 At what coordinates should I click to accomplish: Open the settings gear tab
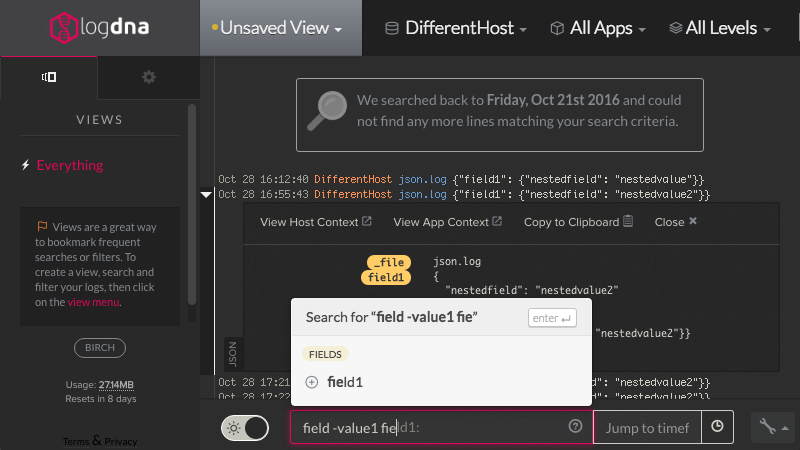click(149, 77)
